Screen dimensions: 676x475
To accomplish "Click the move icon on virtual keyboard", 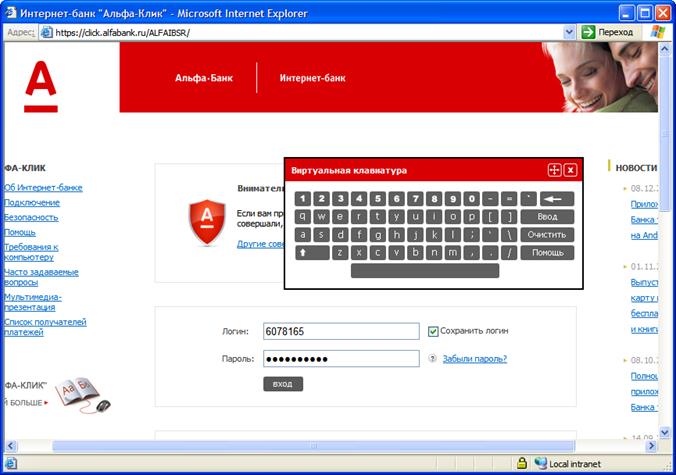I will (555, 170).
